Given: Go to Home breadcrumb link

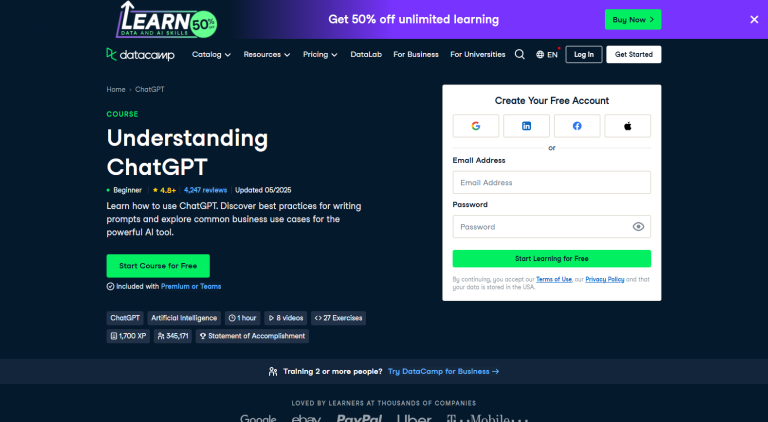Looking at the screenshot, I should tap(116, 89).
